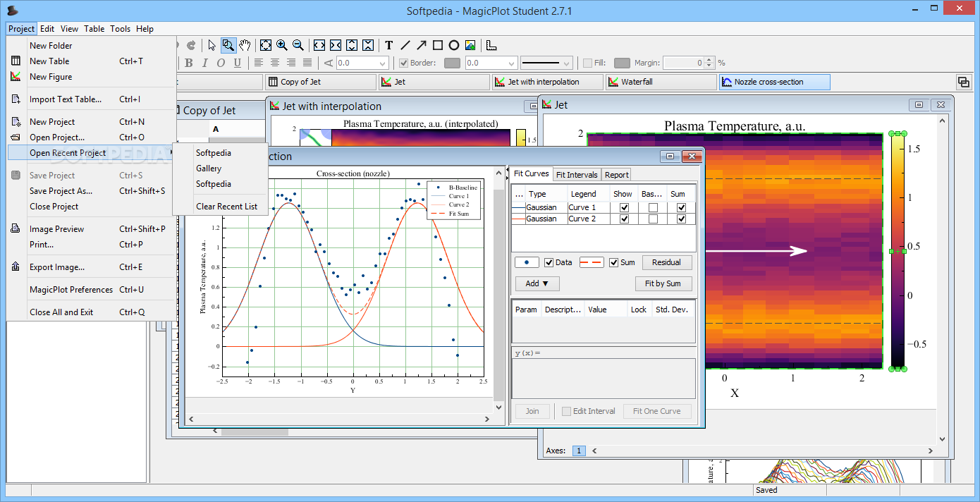This screenshot has width=980, height=502.
Task: Toggle the Fill checkbox
Action: [x=588, y=63]
